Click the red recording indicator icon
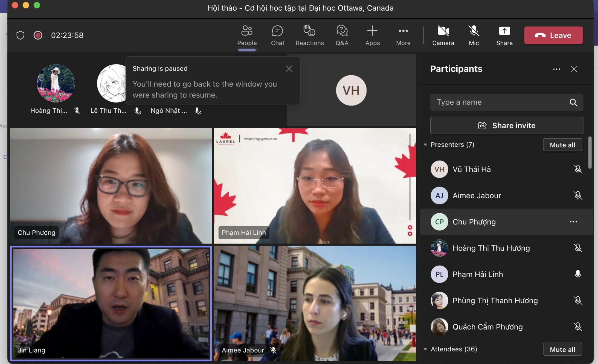Image resolution: width=598 pixels, height=364 pixels. [38, 35]
